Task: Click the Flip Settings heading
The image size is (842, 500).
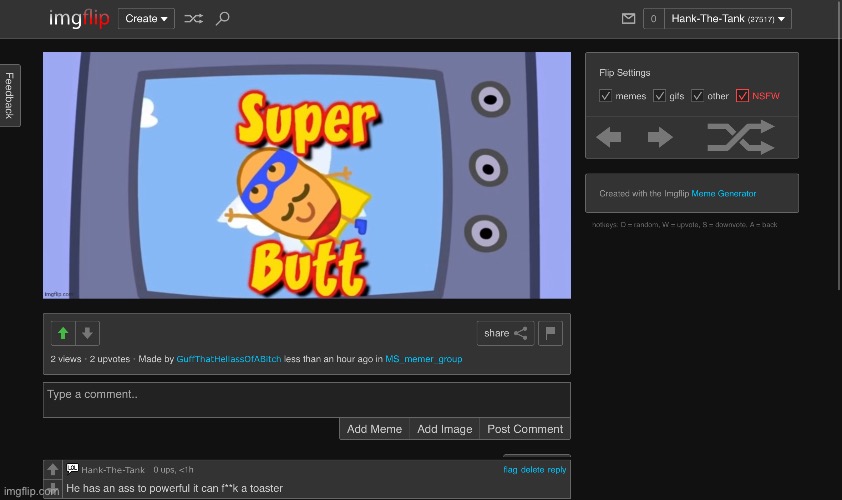Action: (625, 73)
